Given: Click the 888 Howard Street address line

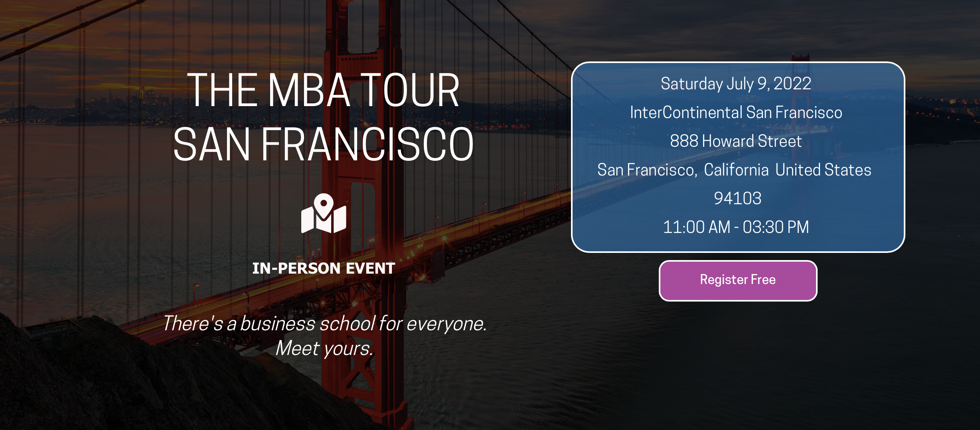Looking at the screenshot, I should tap(736, 141).
